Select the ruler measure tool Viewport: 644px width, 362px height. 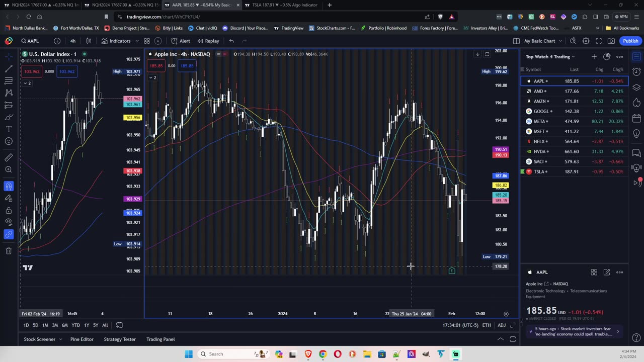click(9, 157)
